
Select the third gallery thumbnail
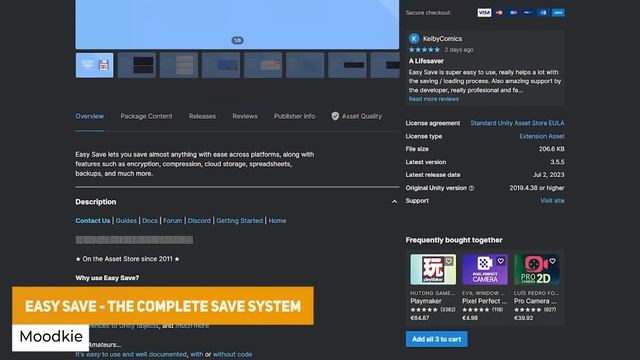pyautogui.click(x=179, y=65)
